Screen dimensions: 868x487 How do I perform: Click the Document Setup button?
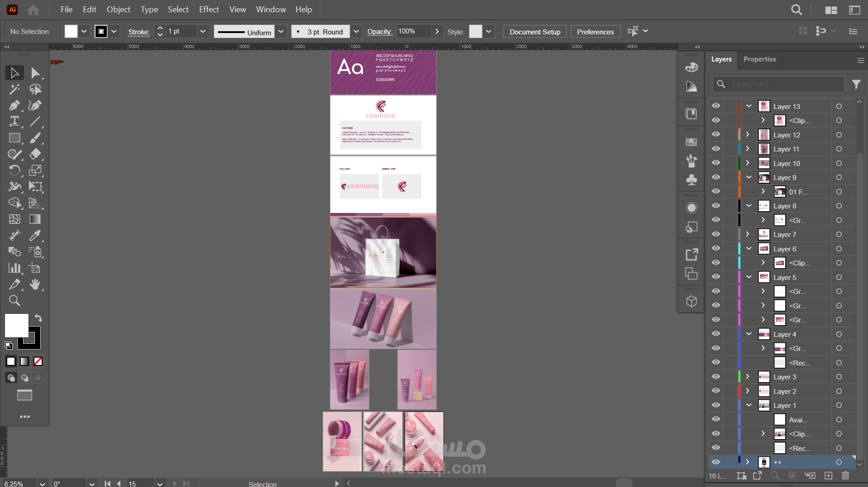[x=535, y=32]
